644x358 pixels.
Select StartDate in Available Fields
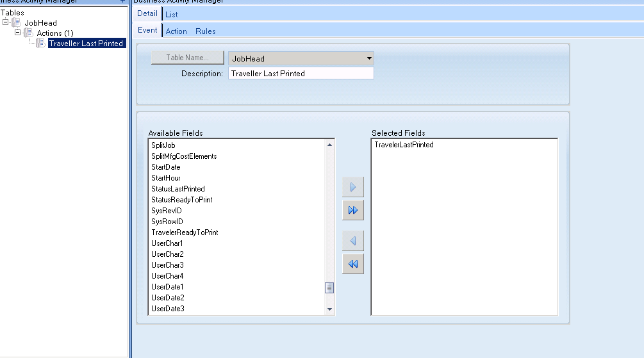pos(165,167)
